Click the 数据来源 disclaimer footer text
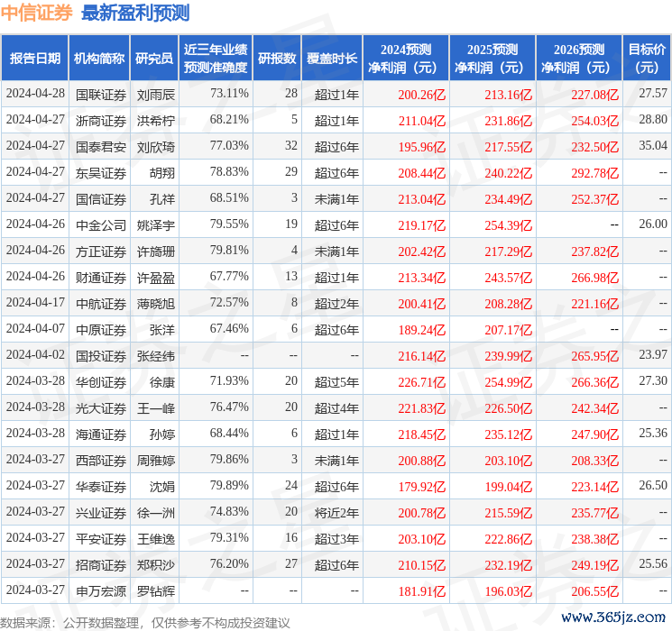This screenshot has height=631, width=672. pos(145,622)
